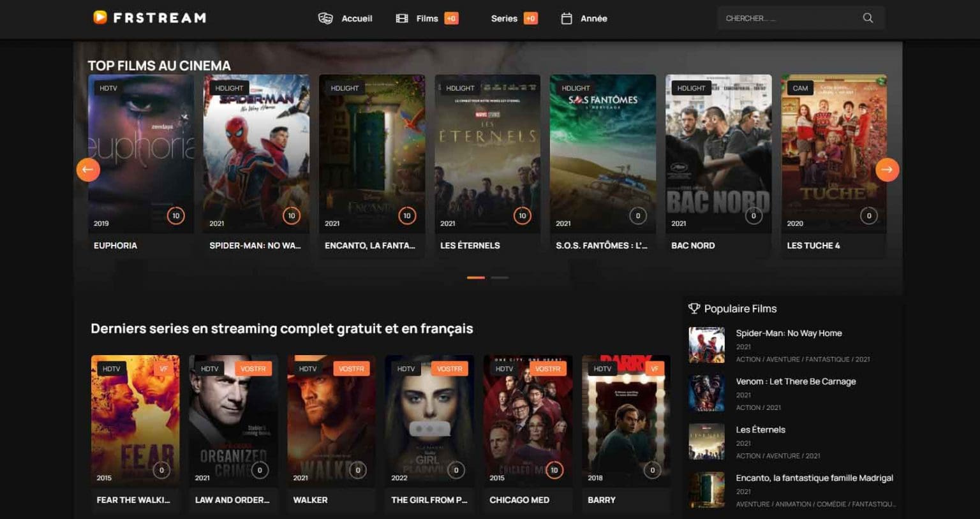Go to the Accueil home page
The height and width of the screenshot is (519, 980).
click(x=357, y=18)
